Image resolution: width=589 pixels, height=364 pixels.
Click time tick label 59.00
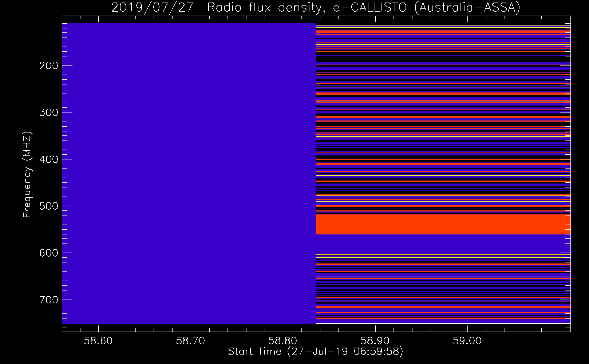(467, 341)
